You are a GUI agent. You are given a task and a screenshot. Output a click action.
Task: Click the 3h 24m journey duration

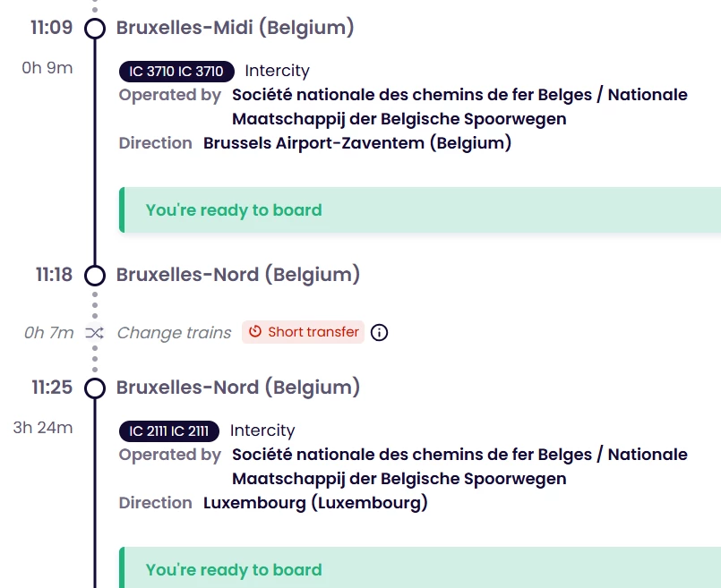(x=43, y=428)
